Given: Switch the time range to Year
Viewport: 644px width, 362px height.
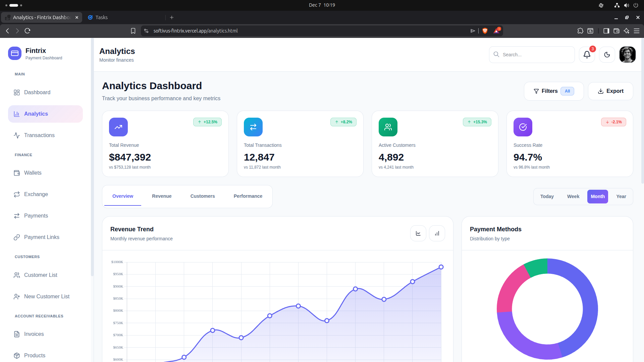Looking at the screenshot, I should click(x=621, y=196).
